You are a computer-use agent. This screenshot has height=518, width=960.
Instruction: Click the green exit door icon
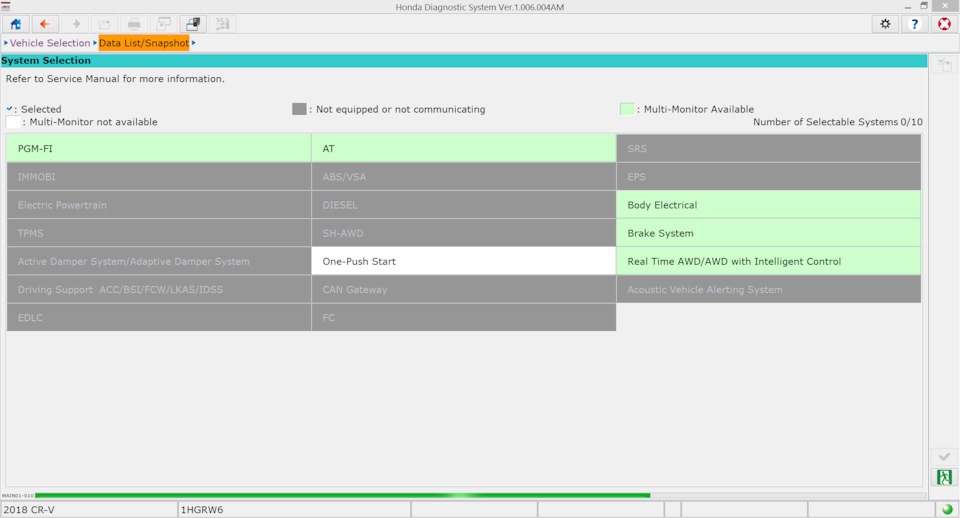pos(944,477)
